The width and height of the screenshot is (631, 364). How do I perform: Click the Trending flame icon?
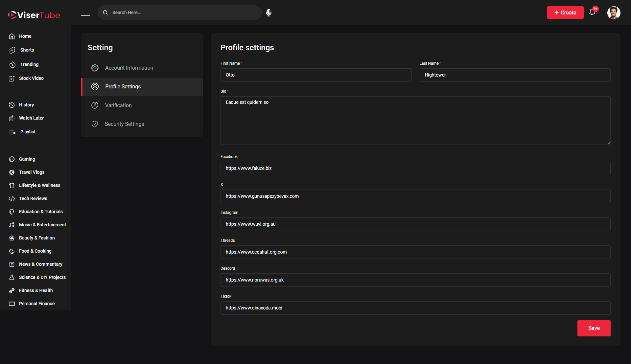click(12, 65)
